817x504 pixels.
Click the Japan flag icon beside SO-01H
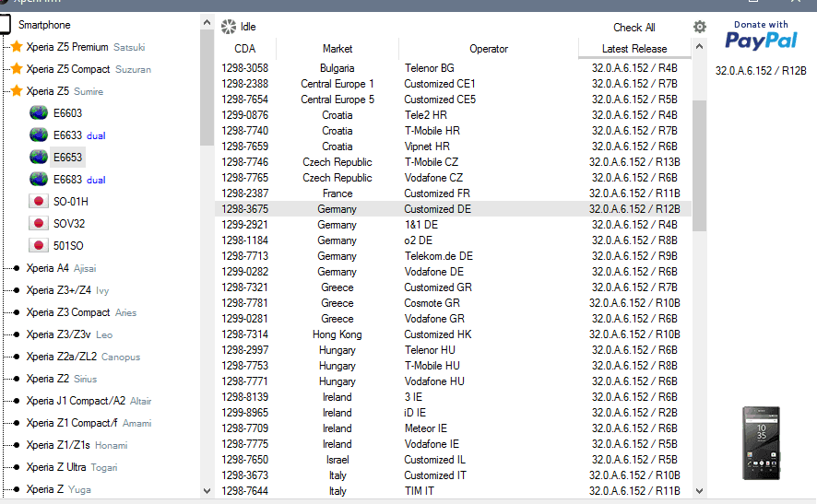pyautogui.click(x=38, y=202)
